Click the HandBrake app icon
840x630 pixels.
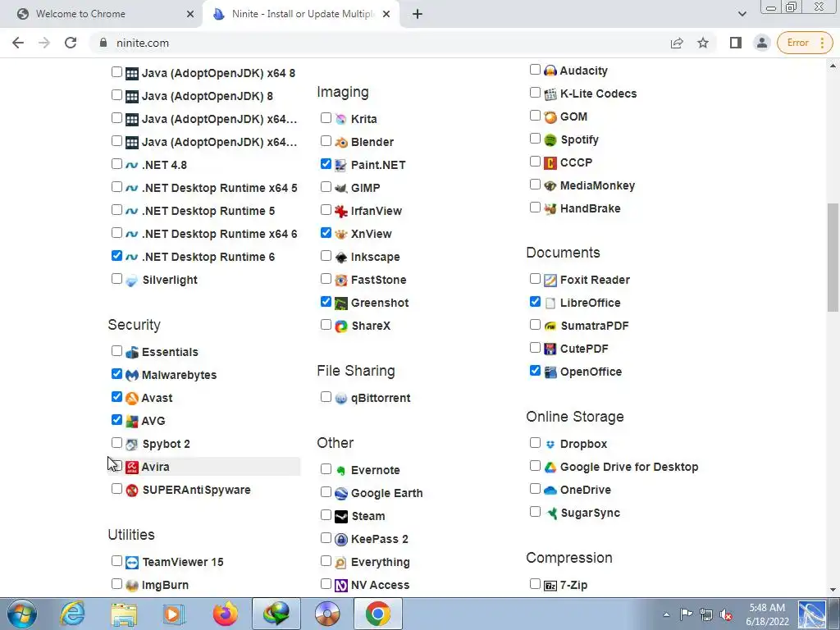(x=550, y=209)
